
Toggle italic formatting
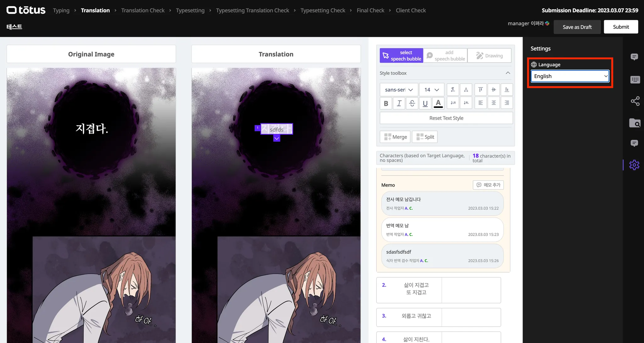pos(399,103)
